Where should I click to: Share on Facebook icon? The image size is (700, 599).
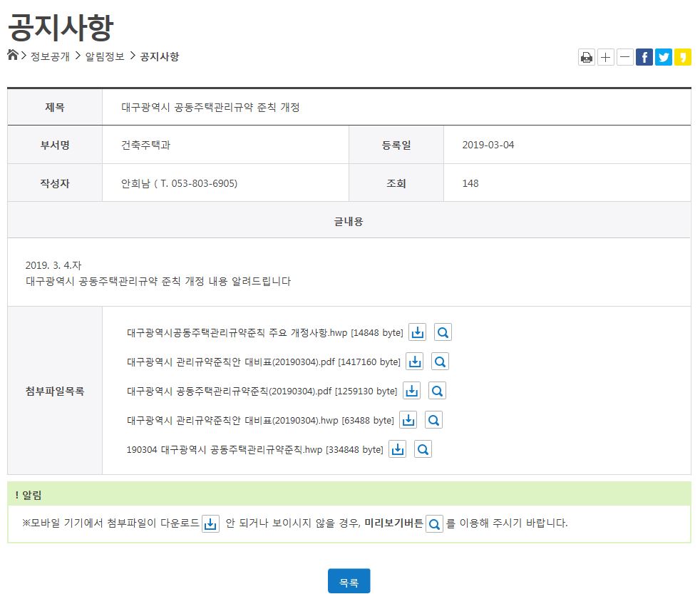tap(644, 57)
